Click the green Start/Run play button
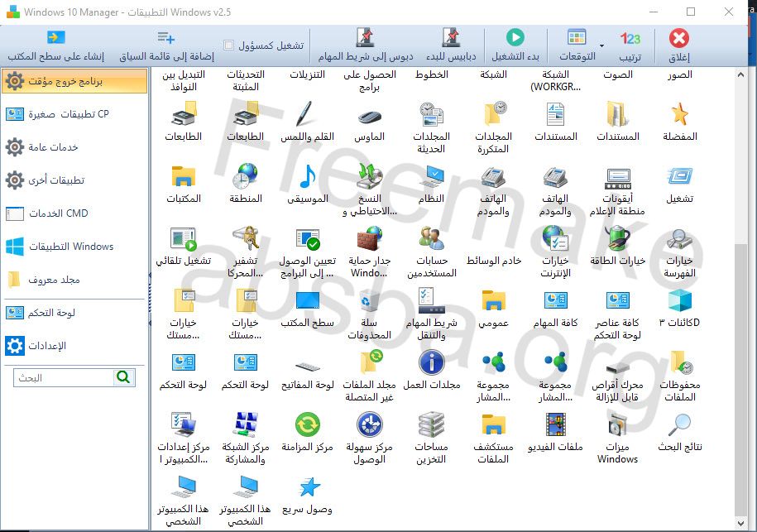 click(515, 37)
